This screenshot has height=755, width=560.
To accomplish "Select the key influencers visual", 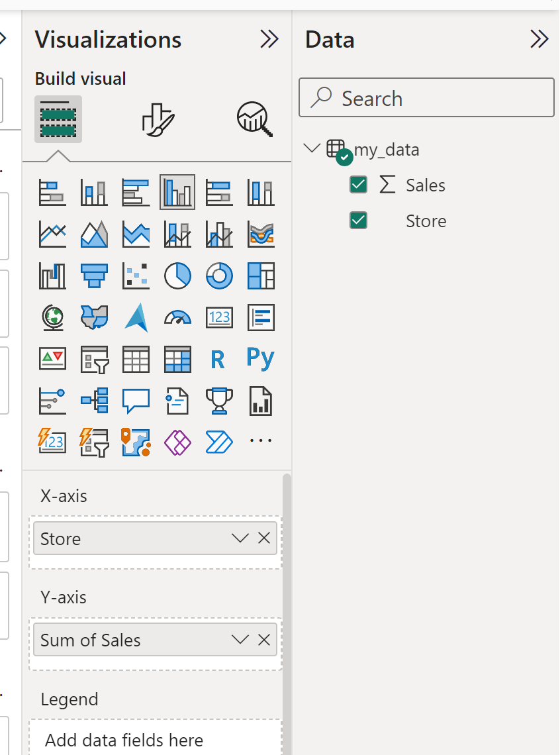I will coord(52,401).
